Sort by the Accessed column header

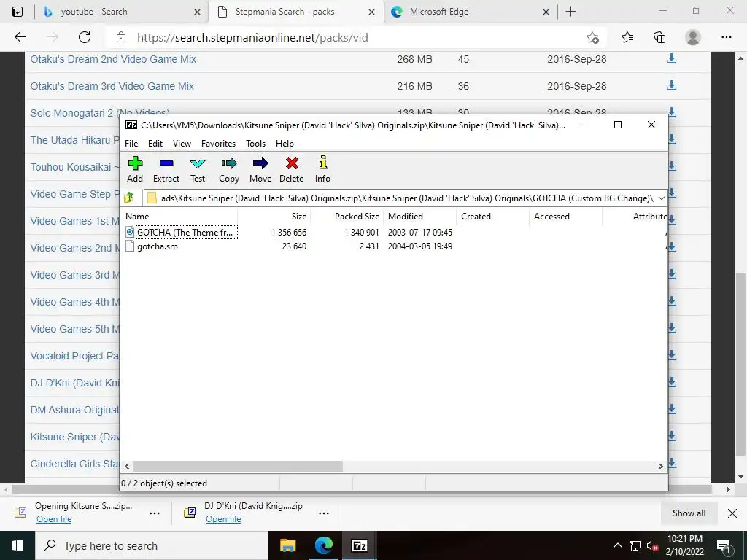pyautogui.click(x=565, y=216)
